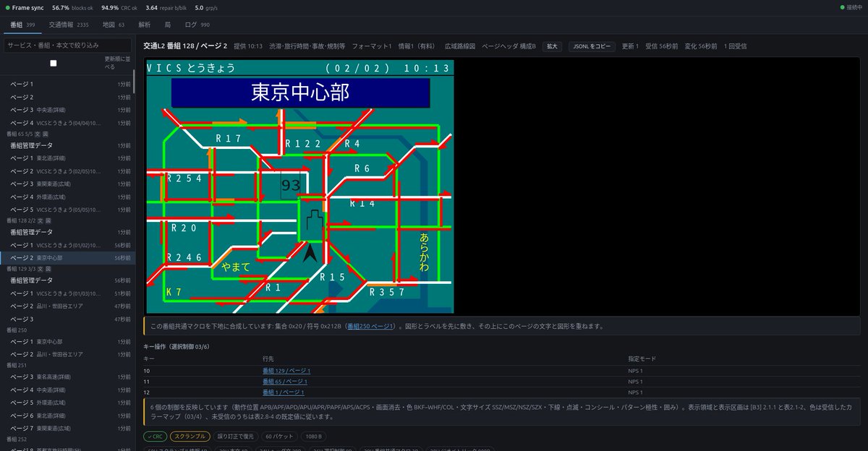Open the 番組250 ページ1 link
The width and height of the screenshot is (868, 451).
[x=370, y=326]
